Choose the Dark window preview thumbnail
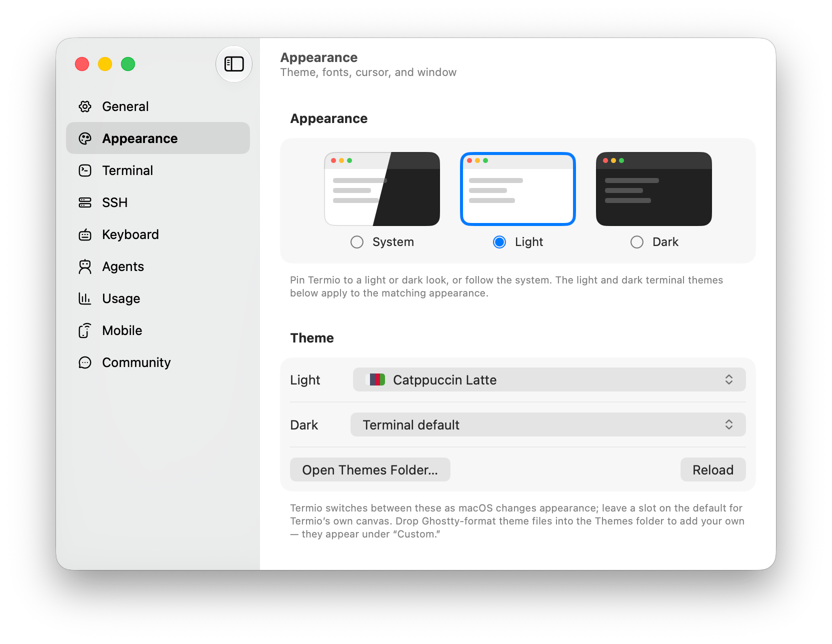Screen dimensions: 832x644 tap(654, 189)
